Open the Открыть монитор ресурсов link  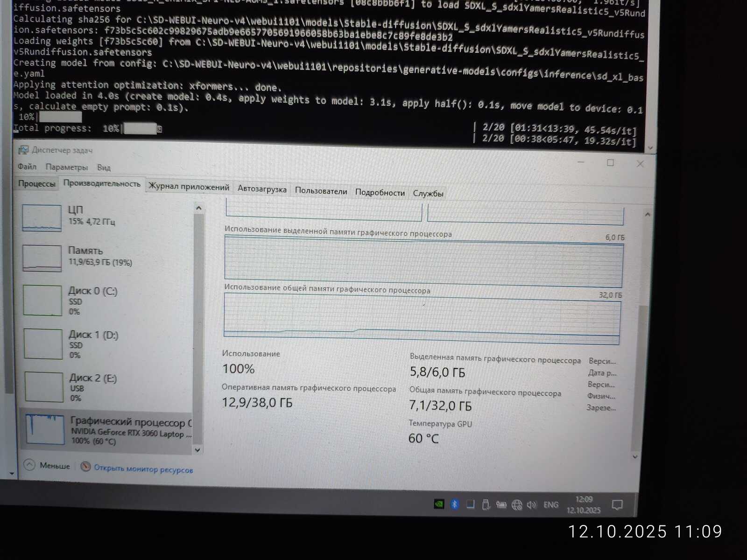[x=143, y=469]
